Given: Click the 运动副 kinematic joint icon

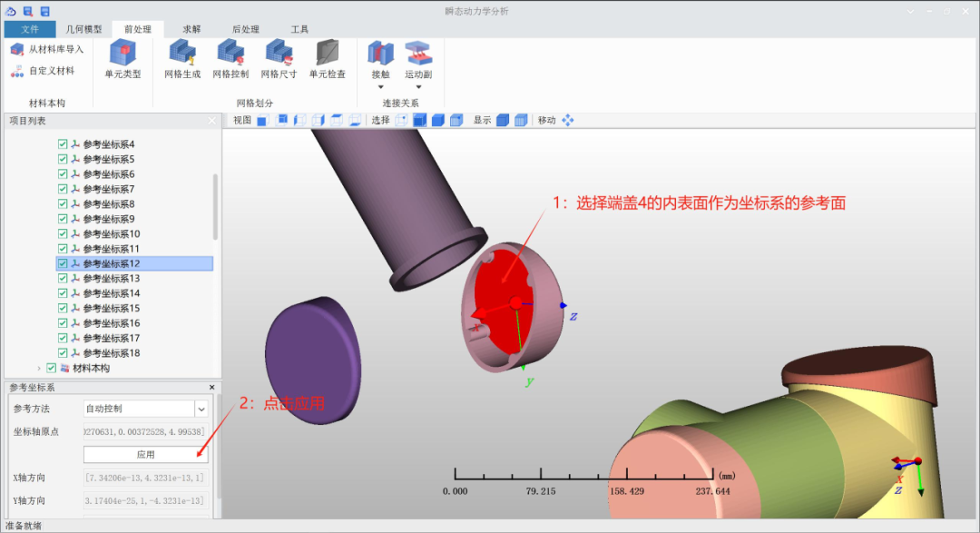Looking at the screenshot, I should click(x=418, y=54).
